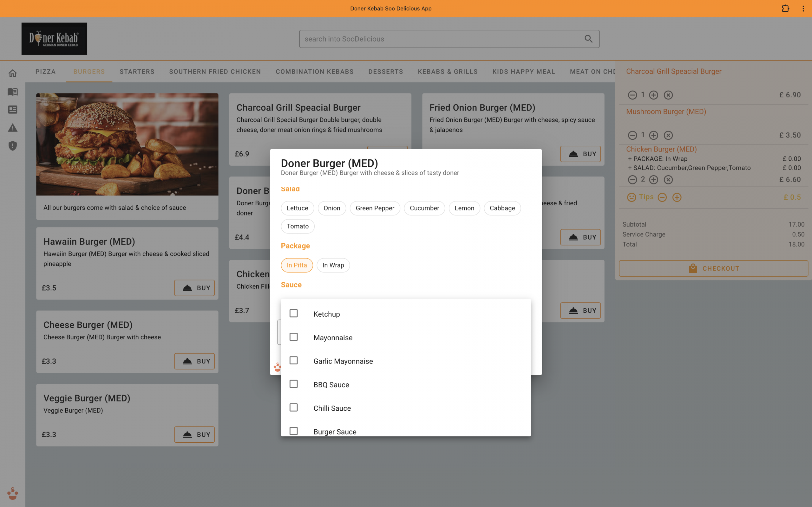Switch to the Pizza category tab
The height and width of the screenshot is (507, 812).
[x=46, y=72]
